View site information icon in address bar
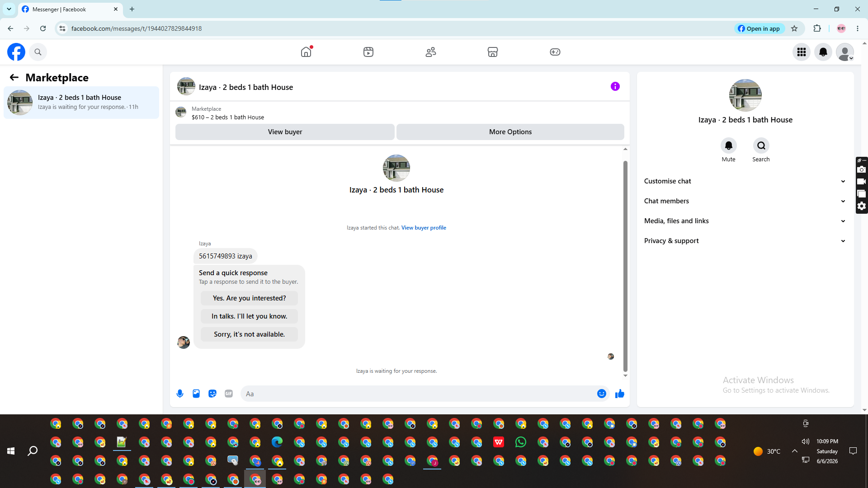 (x=62, y=28)
